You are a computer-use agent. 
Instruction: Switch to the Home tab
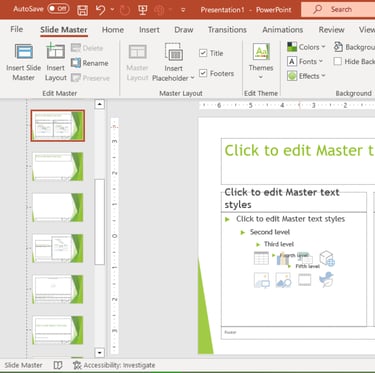pos(113,30)
